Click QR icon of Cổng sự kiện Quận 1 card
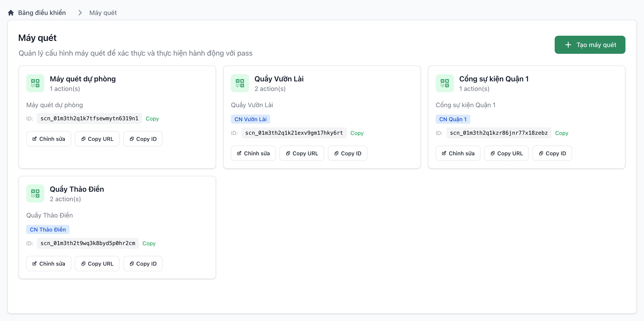 (x=445, y=83)
